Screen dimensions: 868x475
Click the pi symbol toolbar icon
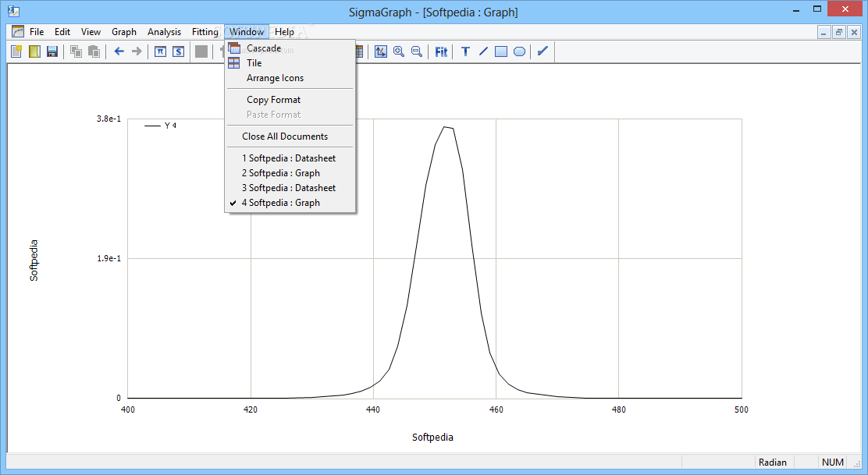pos(161,51)
